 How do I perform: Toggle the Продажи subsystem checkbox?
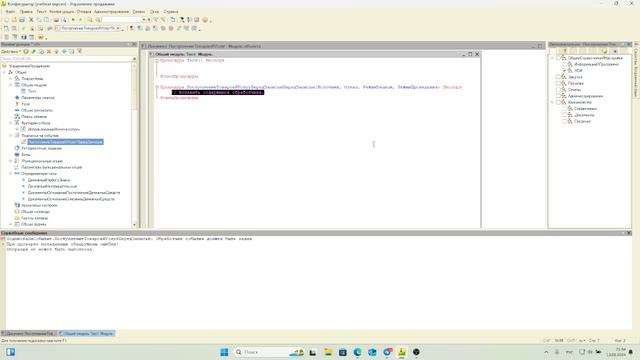click(559, 83)
